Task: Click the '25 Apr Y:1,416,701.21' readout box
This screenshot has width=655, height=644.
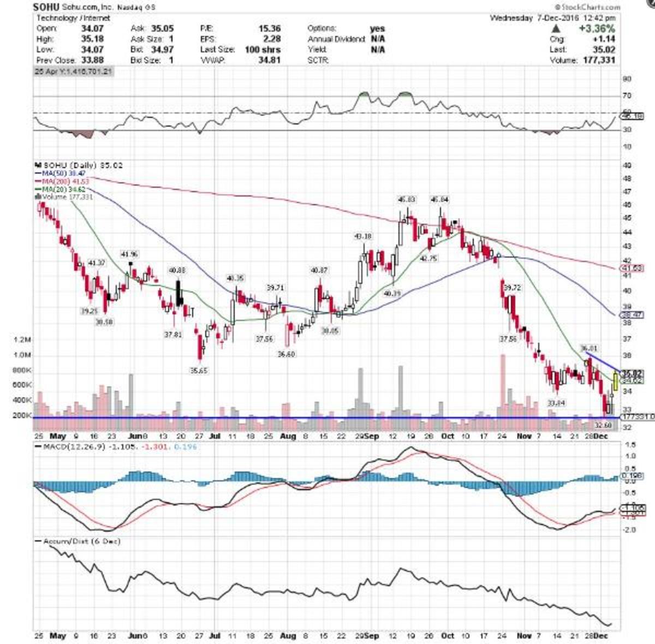Action: coord(74,71)
